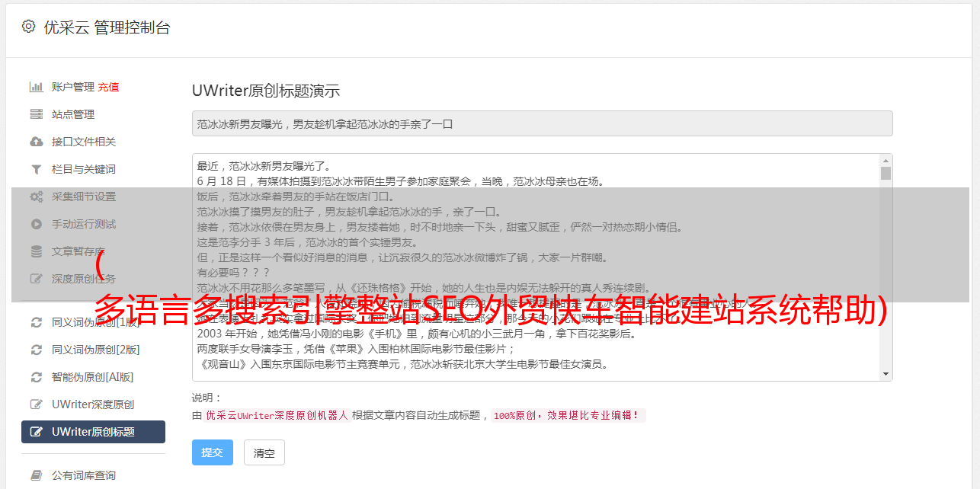The height and width of the screenshot is (489, 980).
Task: Open the 充值 link in the sidebar
Action: tap(108, 87)
